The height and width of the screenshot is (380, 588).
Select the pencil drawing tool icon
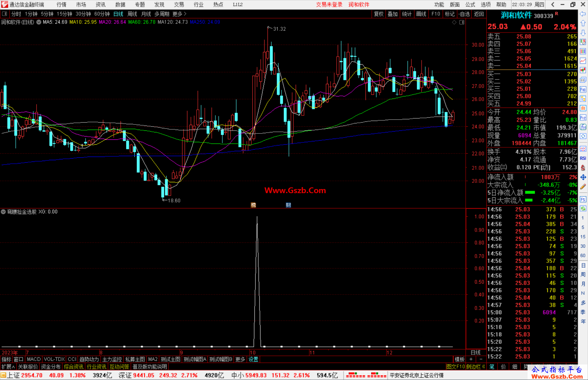(x=583, y=187)
